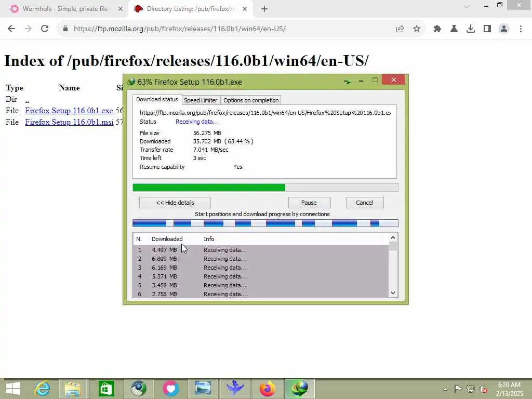This screenshot has width=532, height=399.
Task: Click the muted volume tray icon
Action: 483,389
